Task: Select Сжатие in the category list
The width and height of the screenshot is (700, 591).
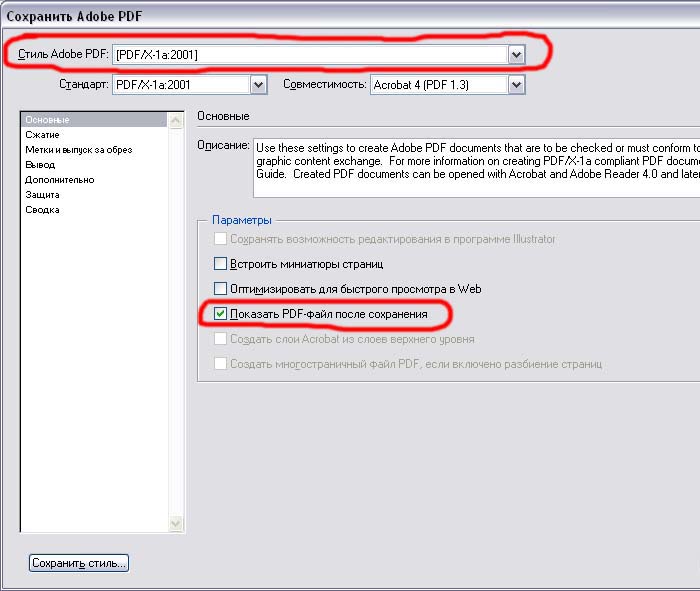Action: [x=42, y=135]
